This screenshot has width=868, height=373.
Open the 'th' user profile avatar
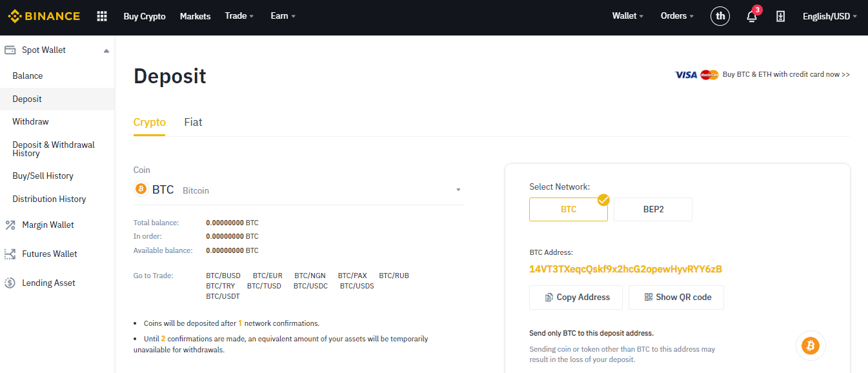[720, 16]
